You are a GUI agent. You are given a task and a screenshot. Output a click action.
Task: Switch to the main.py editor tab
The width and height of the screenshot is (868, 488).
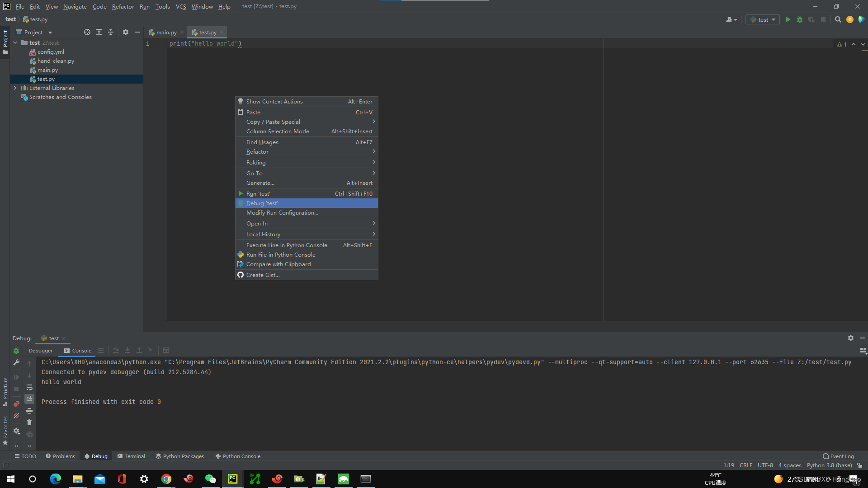166,32
